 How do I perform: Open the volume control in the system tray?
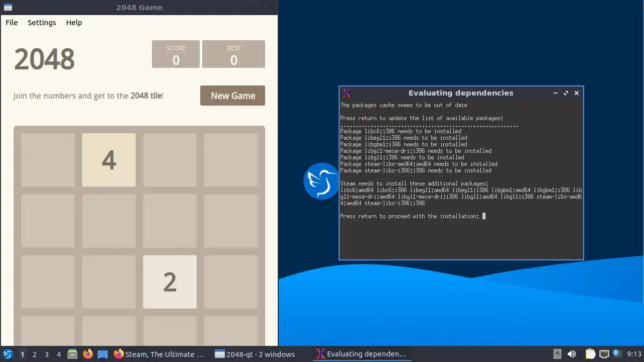572,354
